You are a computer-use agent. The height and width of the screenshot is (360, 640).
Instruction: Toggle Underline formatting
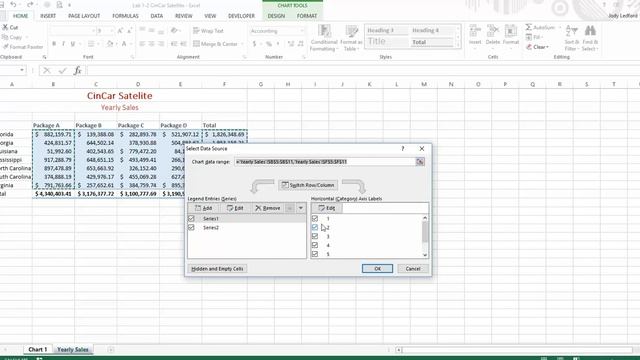[73, 44]
